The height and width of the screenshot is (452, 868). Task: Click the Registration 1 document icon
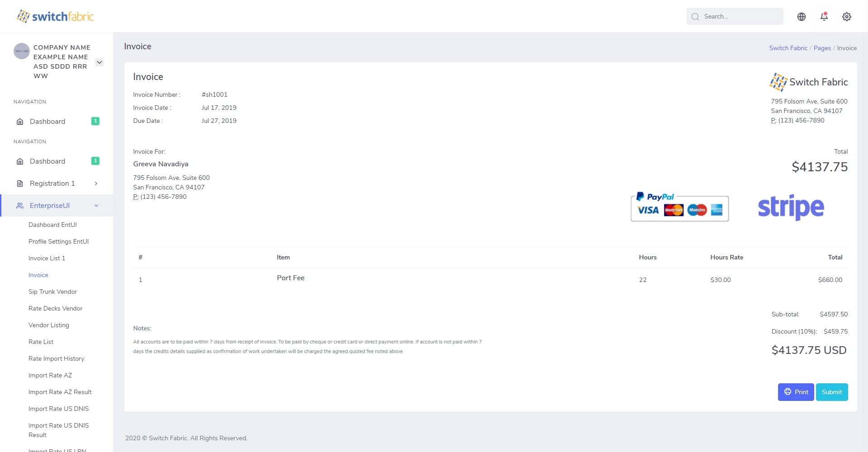pyautogui.click(x=20, y=184)
